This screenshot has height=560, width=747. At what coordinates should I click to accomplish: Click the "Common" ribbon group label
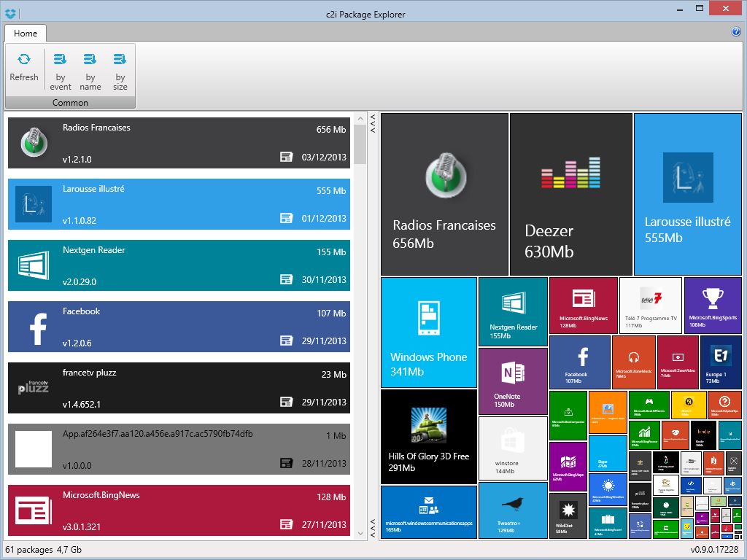click(70, 103)
